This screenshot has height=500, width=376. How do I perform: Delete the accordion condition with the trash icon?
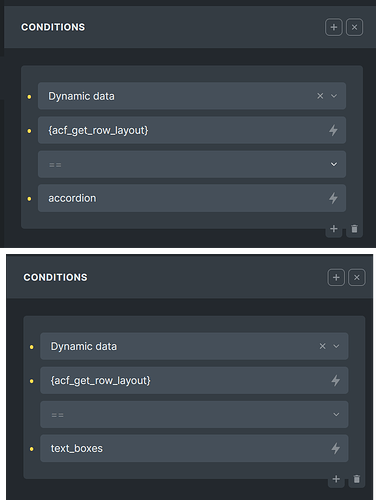(354, 229)
